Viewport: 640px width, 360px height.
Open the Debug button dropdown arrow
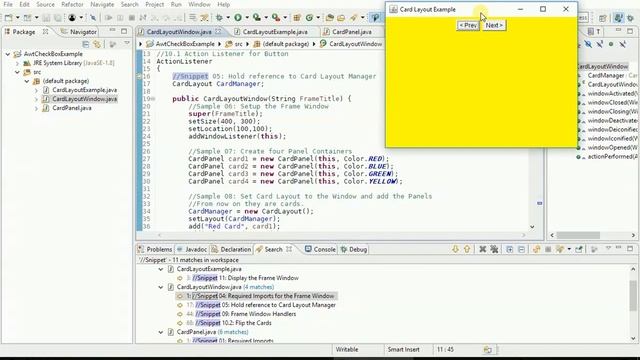(x=228, y=18)
